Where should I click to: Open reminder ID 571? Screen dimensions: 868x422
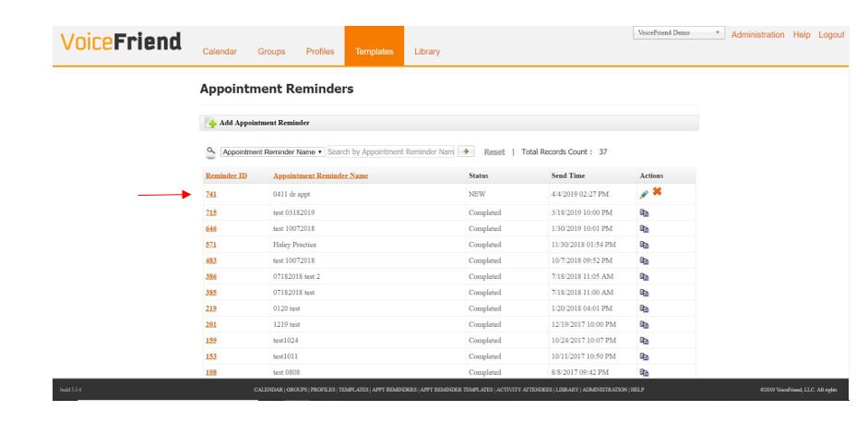pos(211,245)
